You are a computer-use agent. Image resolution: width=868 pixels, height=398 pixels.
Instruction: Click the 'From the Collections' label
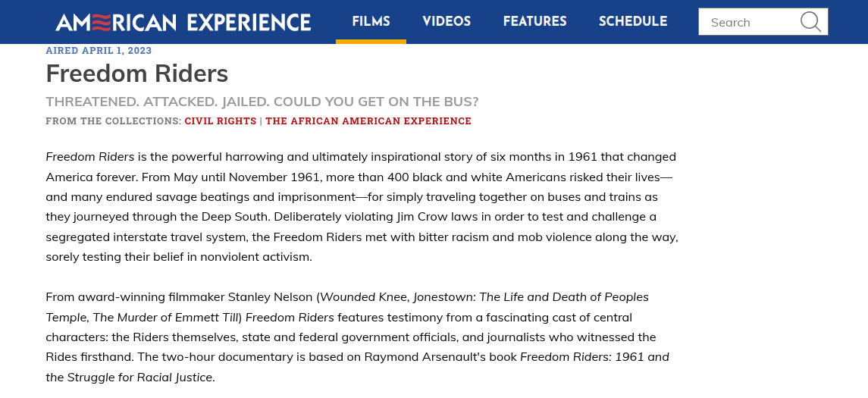113,121
